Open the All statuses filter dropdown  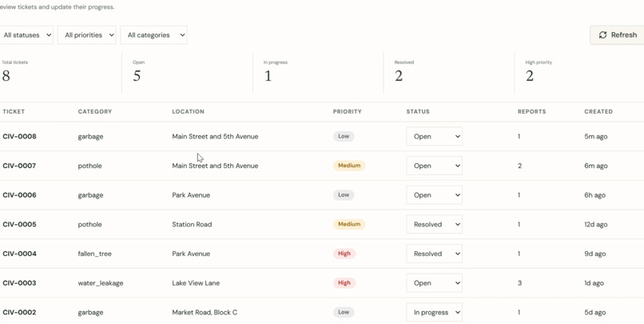point(26,35)
